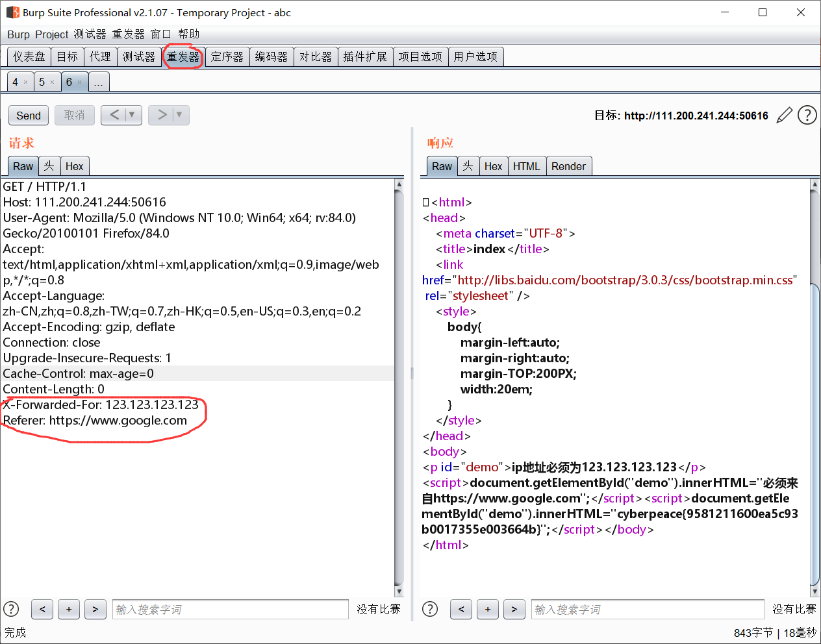Open response search help question mark icon

pyautogui.click(x=430, y=609)
